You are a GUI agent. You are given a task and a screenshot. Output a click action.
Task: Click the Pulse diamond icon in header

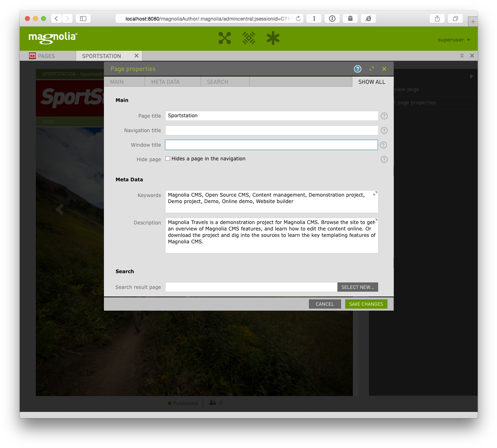249,38
